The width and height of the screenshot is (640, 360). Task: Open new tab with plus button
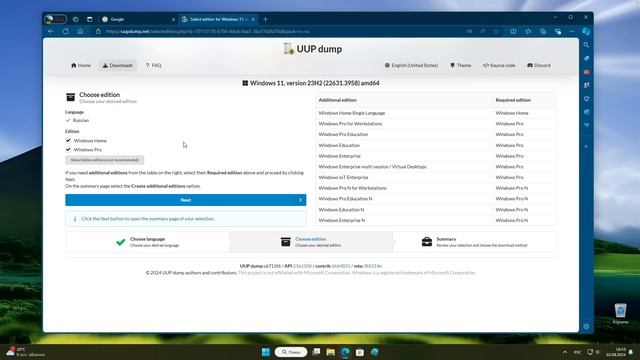pos(265,19)
